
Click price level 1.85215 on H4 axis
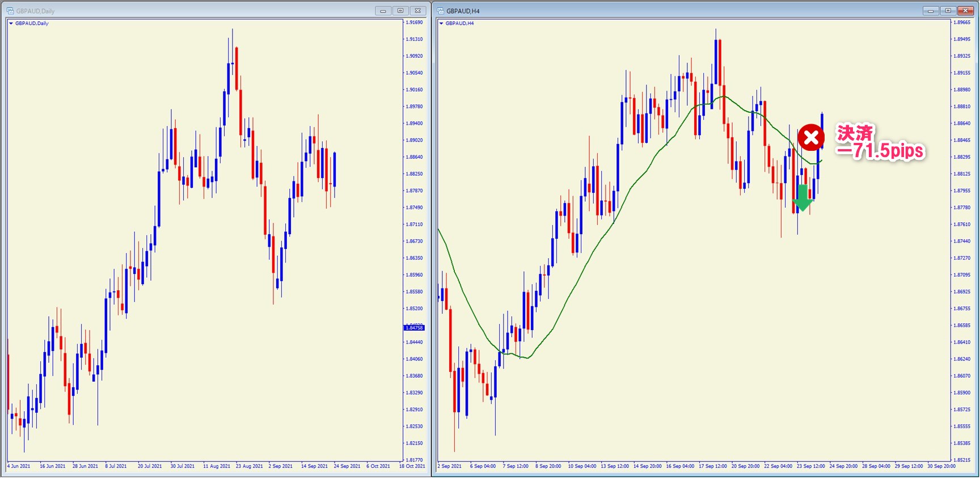pos(962,460)
